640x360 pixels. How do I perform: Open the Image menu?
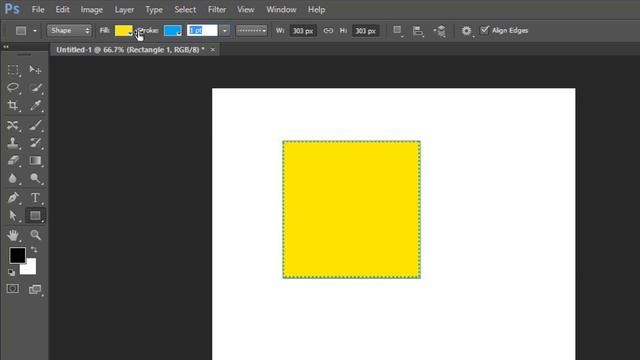91,9
